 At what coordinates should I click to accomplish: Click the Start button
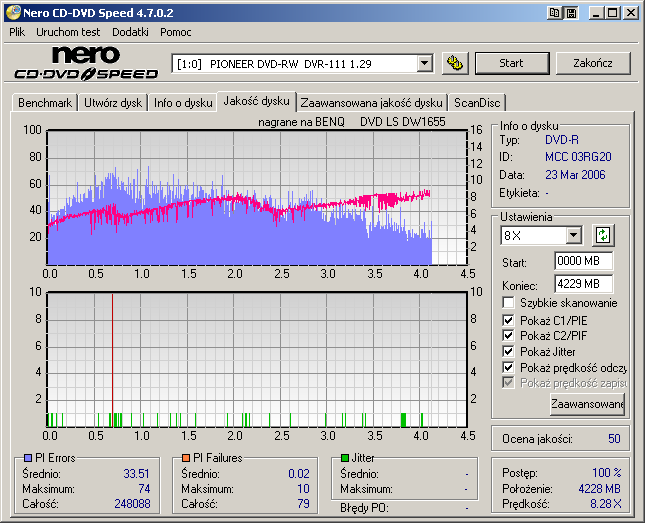(x=512, y=63)
